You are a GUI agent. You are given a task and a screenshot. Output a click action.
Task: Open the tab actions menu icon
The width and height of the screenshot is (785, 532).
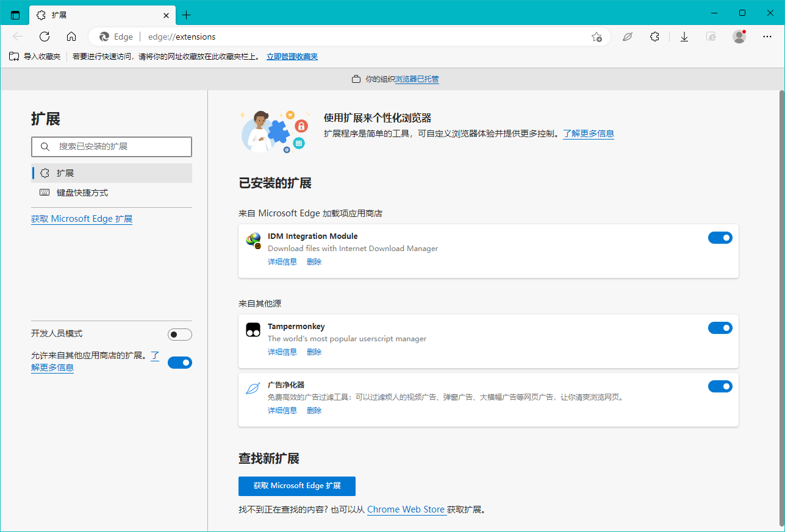(x=15, y=15)
